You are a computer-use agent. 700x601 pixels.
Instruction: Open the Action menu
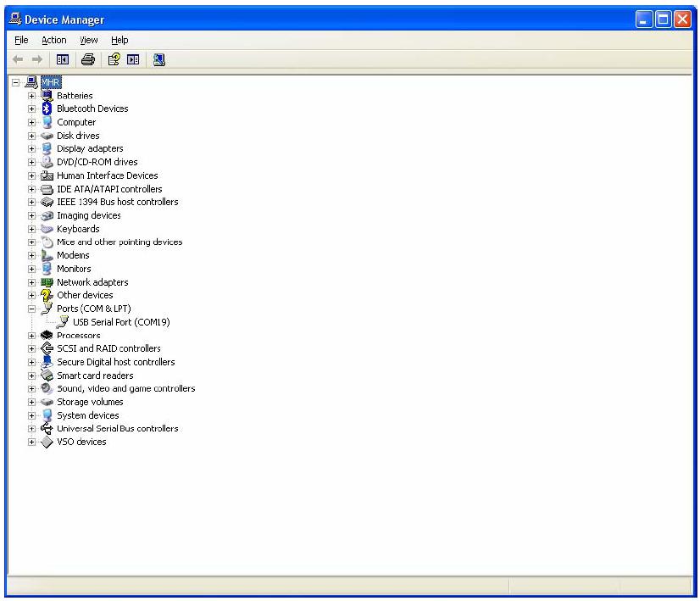coord(53,40)
